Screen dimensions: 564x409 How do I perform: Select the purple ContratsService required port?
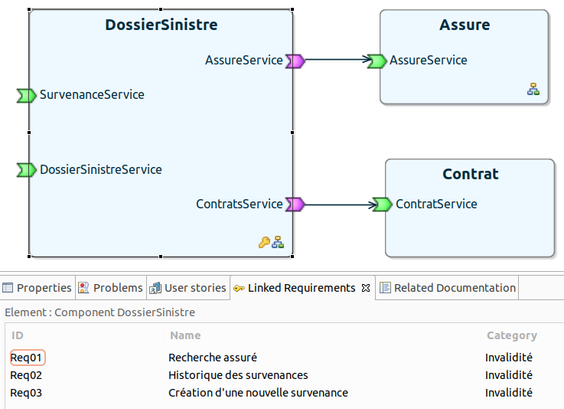pos(295,205)
